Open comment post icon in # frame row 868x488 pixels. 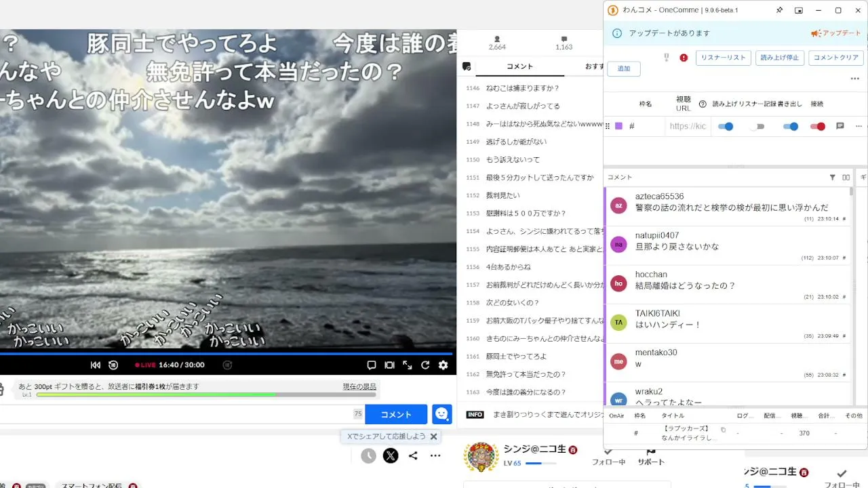(840, 126)
